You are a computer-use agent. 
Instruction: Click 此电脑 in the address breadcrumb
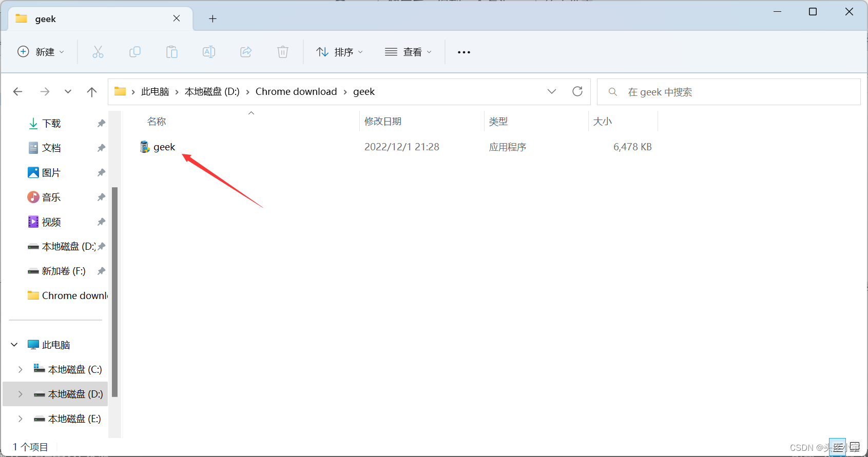pos(155,92)
